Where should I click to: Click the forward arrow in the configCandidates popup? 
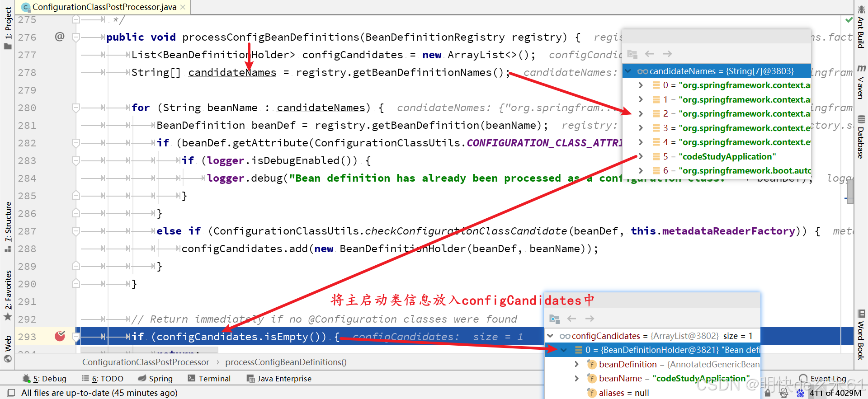coord(590,319)
